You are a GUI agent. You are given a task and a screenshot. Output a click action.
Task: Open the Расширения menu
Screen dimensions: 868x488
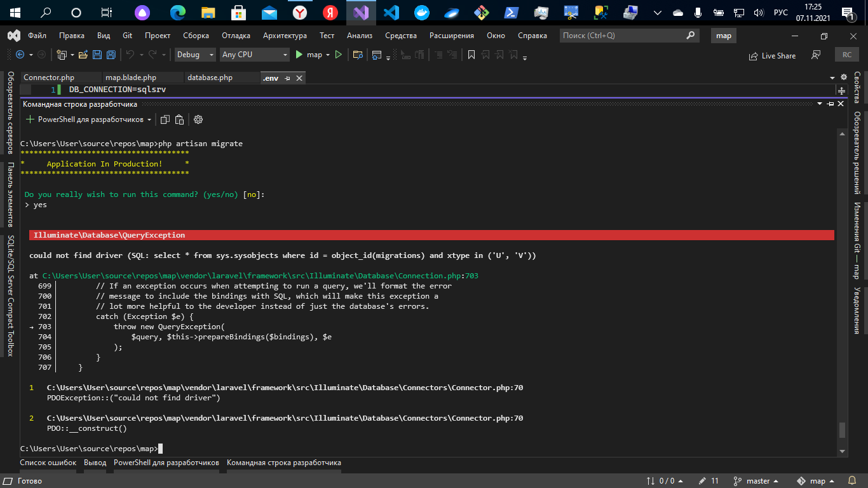[x=451, y=36]
